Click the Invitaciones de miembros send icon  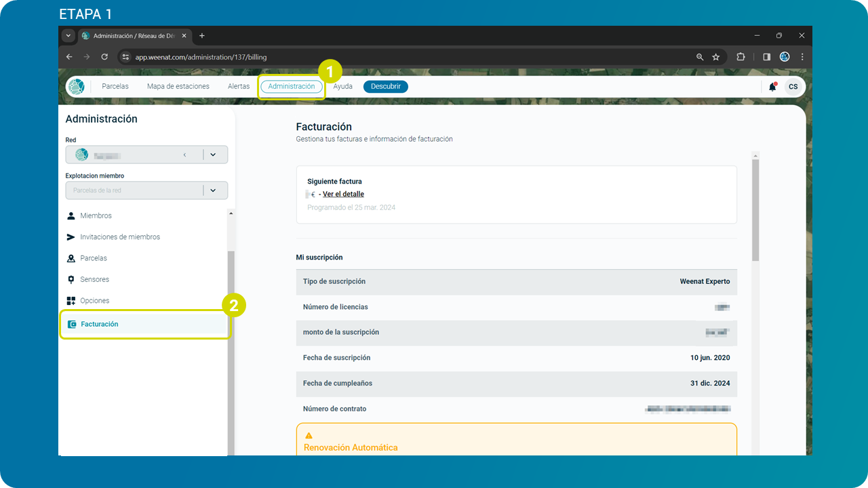(71, 237)
